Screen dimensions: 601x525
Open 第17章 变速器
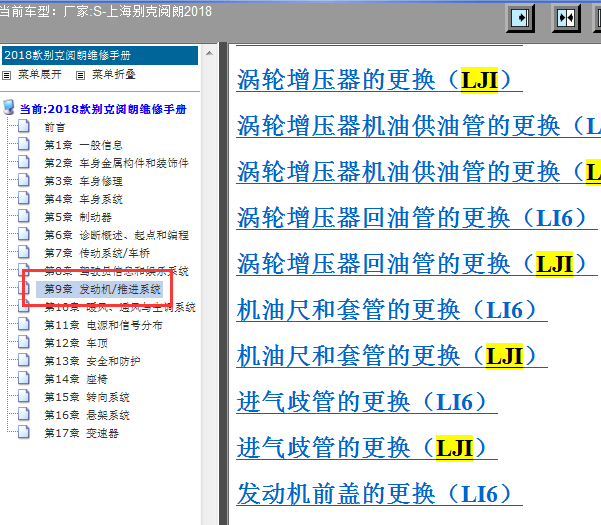82,433
